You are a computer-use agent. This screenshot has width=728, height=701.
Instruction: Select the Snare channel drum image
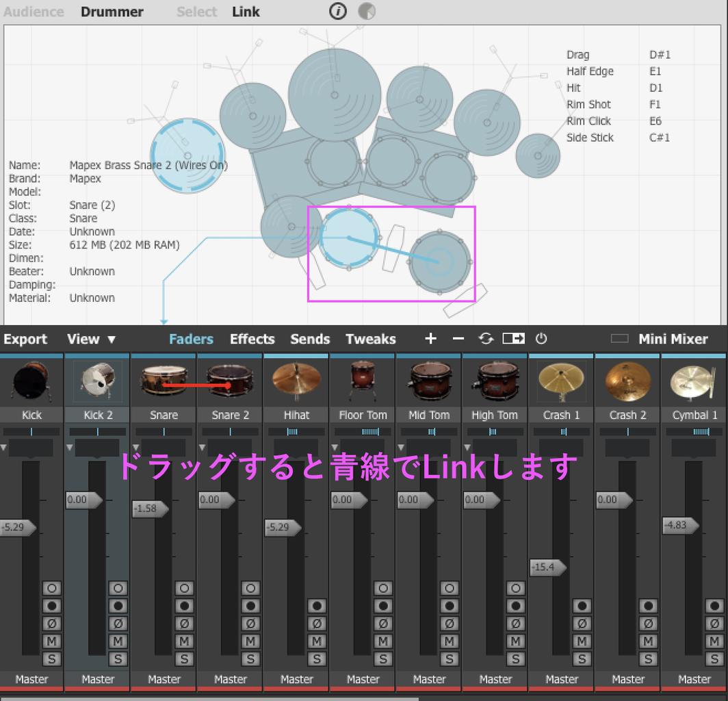tap(164, 382)
